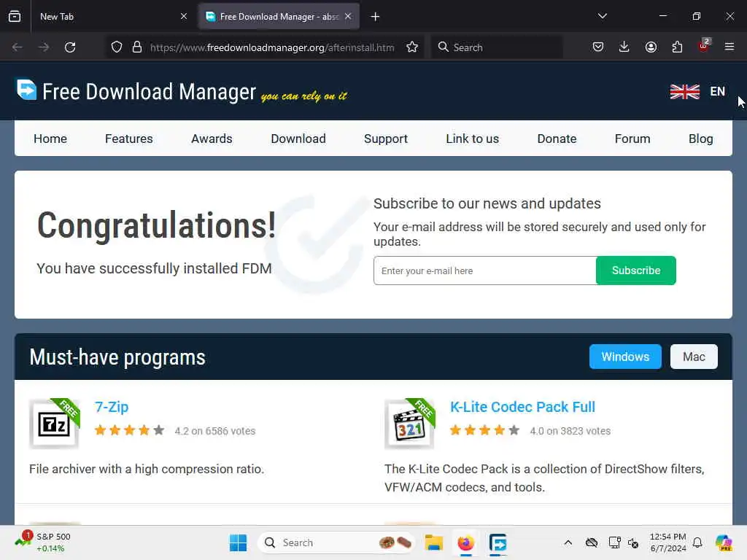Open the Firefox Downloads panel

[624, 47]
